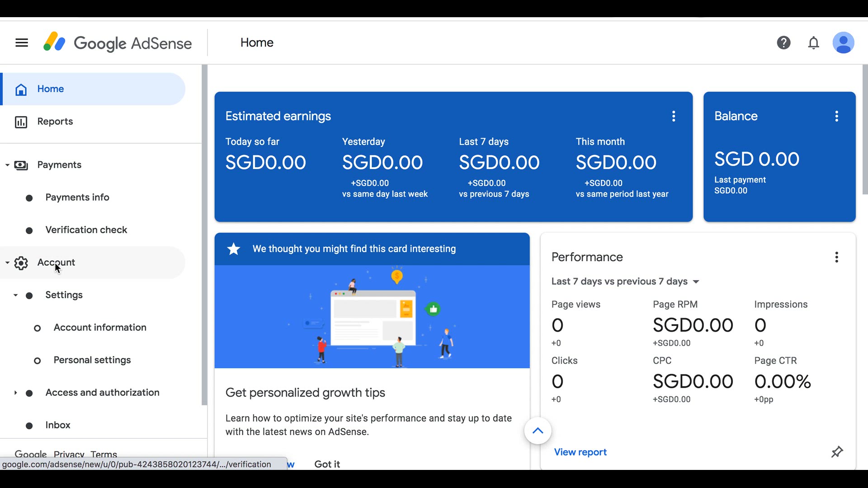This screenshot has width=868, height=488.
Task: Collapse the Payments section arrow
Action: tap(7, 165)
